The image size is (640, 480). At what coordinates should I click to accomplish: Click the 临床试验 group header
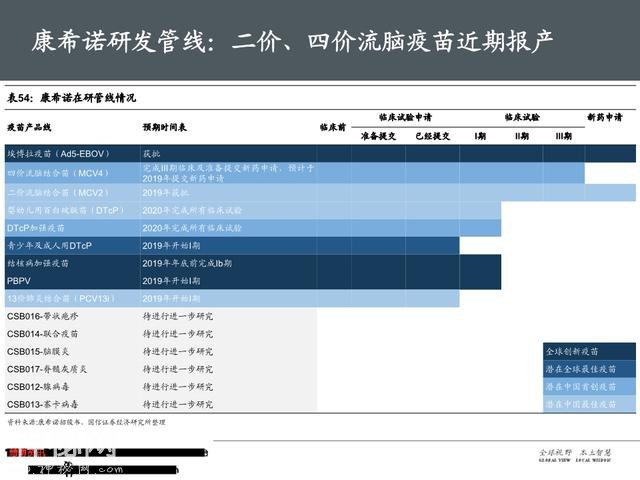pyautogui.click(x=522, y=118)
